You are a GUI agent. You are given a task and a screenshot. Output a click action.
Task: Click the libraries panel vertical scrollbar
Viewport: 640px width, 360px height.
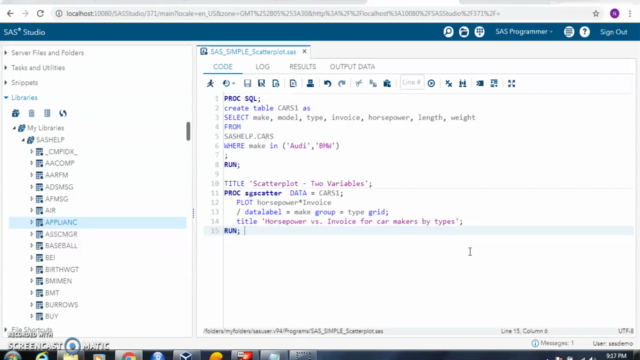click(188, 131)
